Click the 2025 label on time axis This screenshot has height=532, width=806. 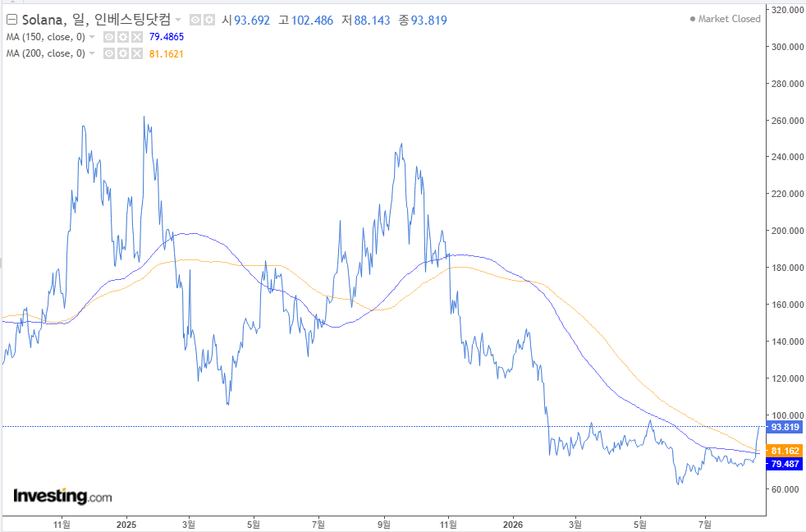[x=126, y=525]
